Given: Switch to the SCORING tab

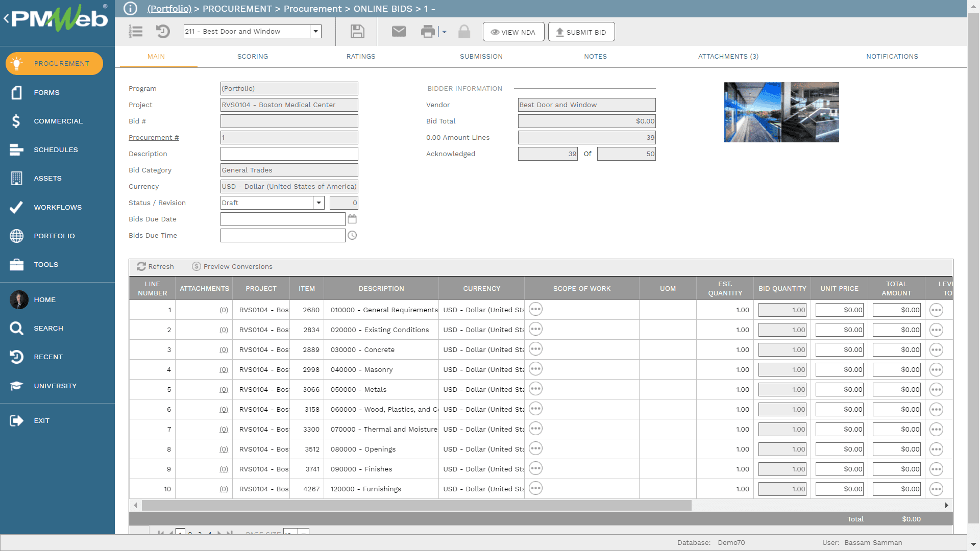Looking at the screenshot, I should 253,57.
